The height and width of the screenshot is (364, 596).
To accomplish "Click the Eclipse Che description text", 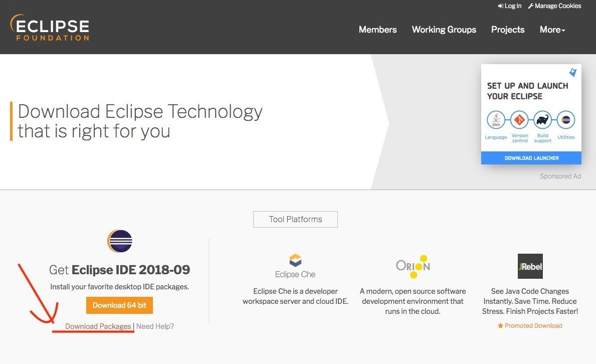I will point(295,296).
